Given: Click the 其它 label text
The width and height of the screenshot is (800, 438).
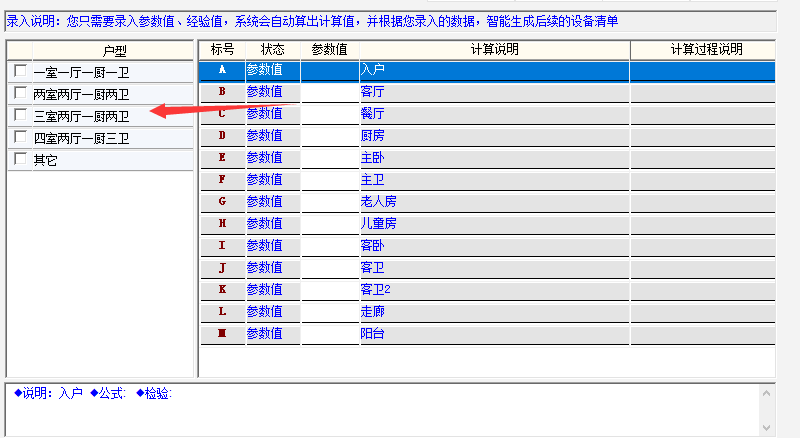Looking at the screenshot, I should tap(45, 160).
